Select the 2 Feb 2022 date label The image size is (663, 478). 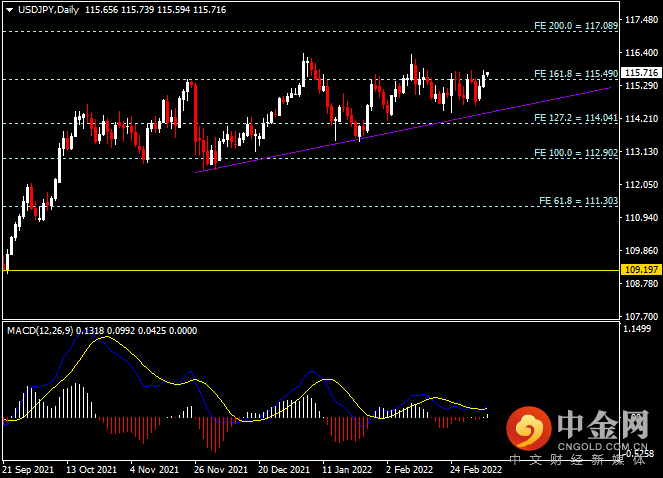409,470
